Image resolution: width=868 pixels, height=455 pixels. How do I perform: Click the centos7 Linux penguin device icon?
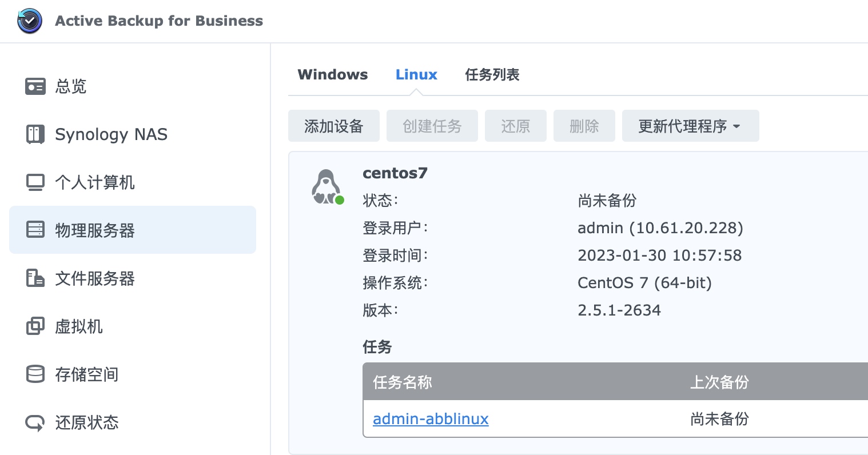tap(327, 187)
